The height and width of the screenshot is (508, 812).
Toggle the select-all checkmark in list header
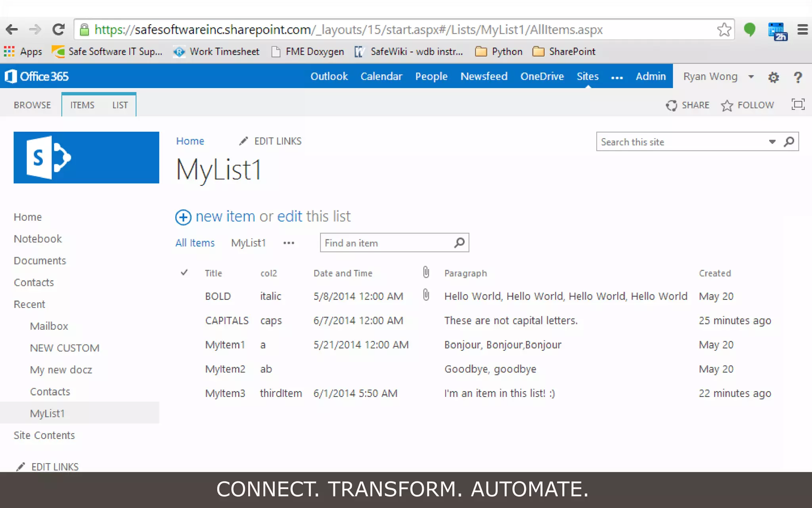[184, 273]
